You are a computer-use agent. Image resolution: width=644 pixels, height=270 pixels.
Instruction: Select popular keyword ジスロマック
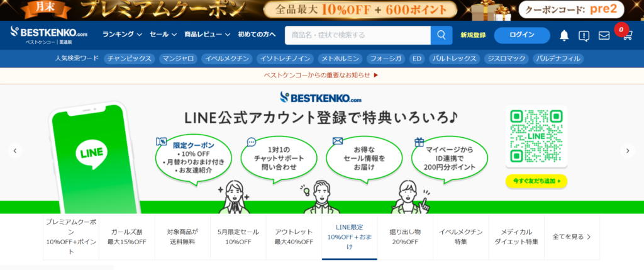[x=506, y=59]
